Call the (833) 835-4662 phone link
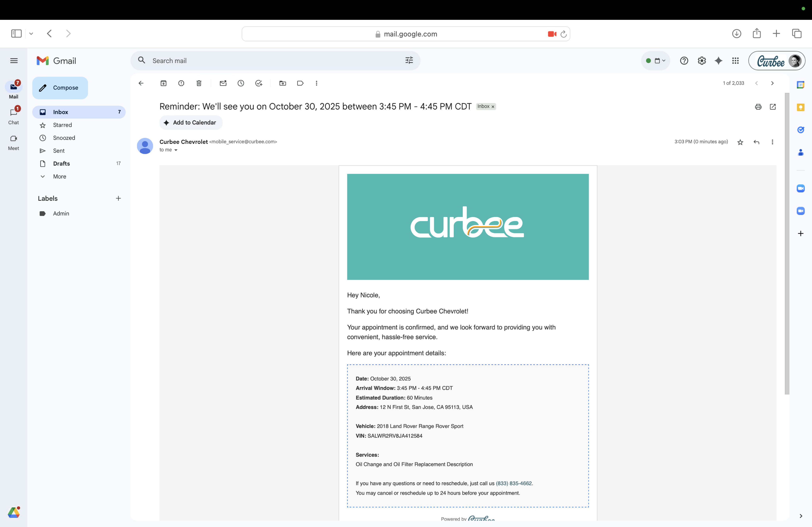 click(x=513, y=483)
